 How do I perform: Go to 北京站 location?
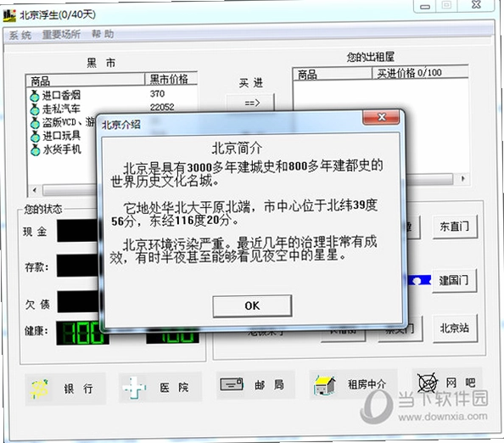455,328
